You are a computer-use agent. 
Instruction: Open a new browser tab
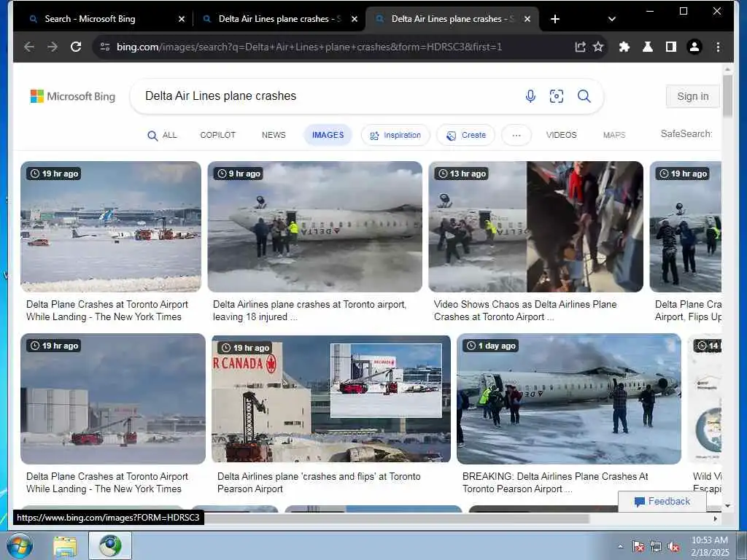555,19
